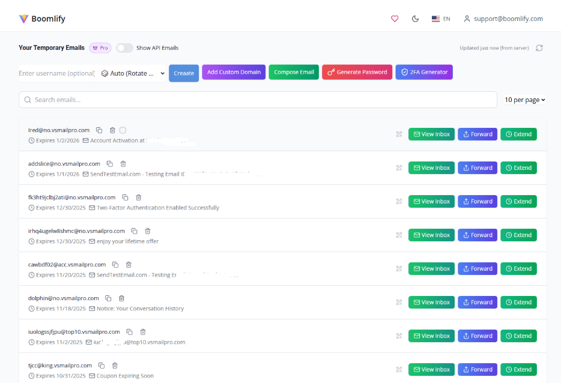Delete the lred@no.vsmailpro.com email
This screenshot has height=392, width=561.
112,130
